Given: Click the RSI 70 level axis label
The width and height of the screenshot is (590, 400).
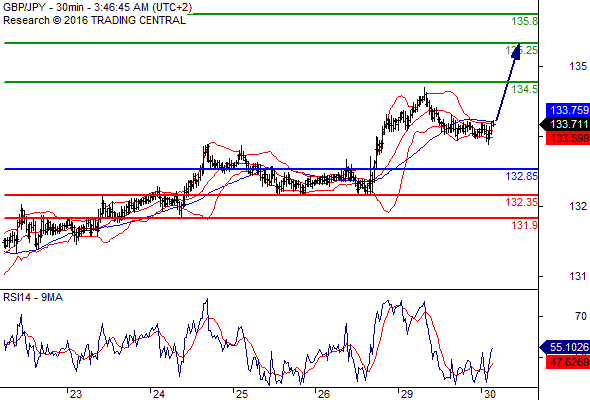Looking at the screenshot, I should pos(581,316).
